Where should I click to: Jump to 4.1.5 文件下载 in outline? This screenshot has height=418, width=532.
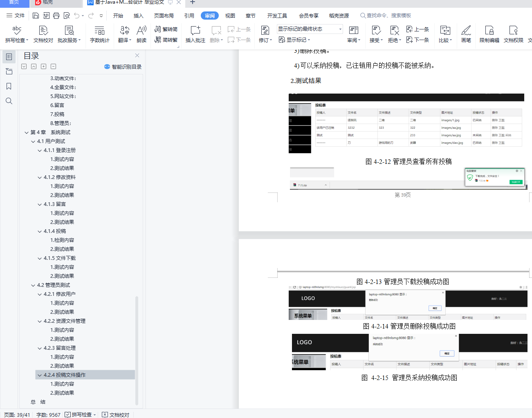click(60, 258)
